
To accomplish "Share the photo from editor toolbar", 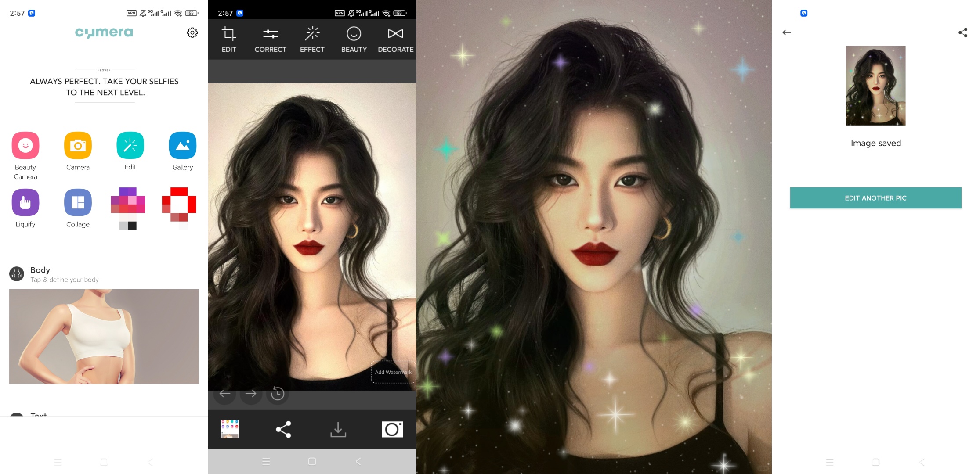I will [x=283, y=429].
